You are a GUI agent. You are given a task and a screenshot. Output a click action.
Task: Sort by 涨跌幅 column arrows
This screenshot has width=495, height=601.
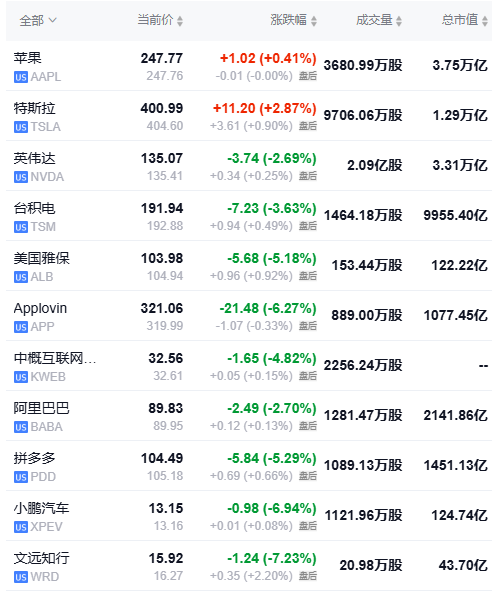click(x=314, y=21)
